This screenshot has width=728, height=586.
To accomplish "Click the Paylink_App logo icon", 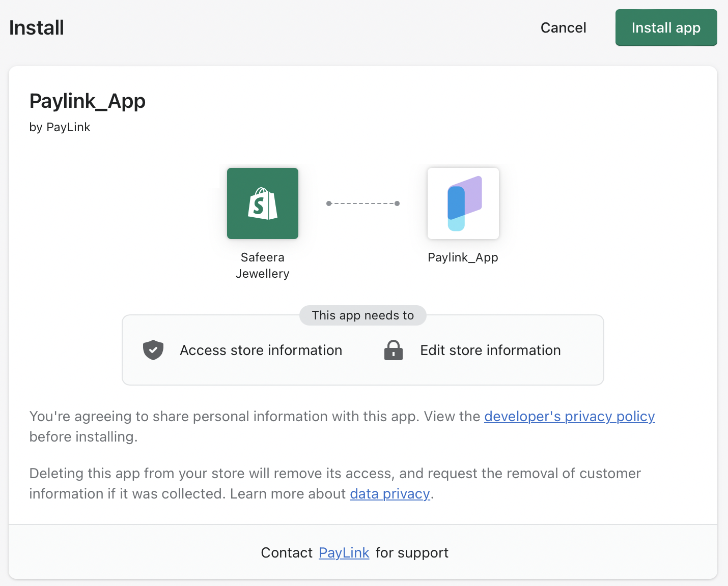I will [x=463, y=203].
